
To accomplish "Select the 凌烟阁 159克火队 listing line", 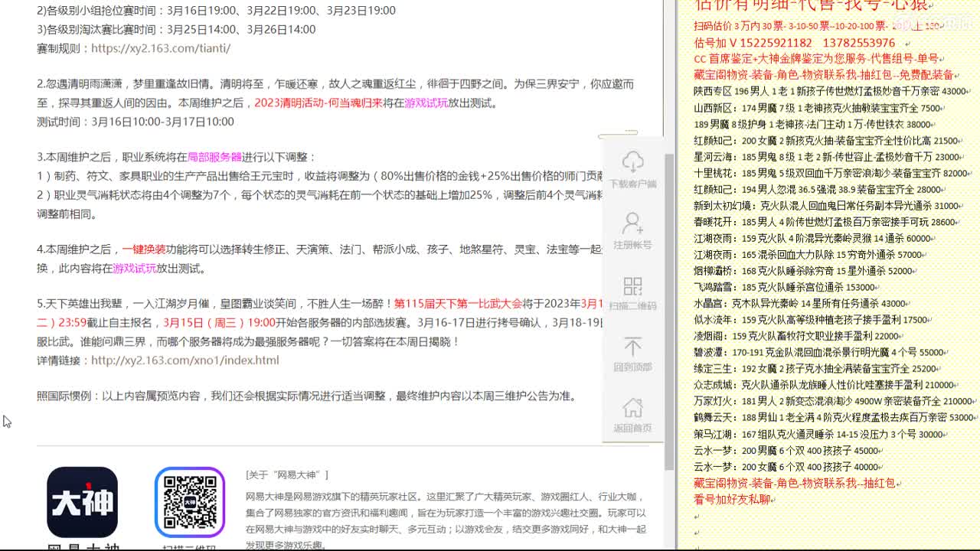I will point(799,336).
